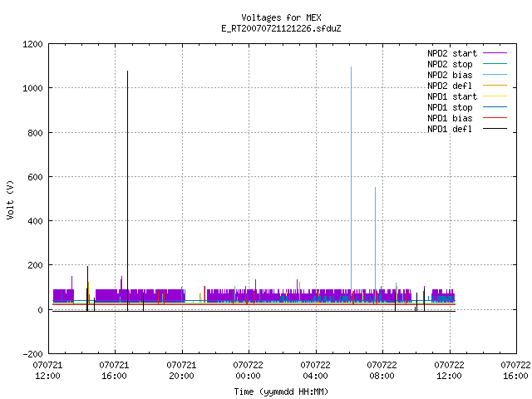Screen dimensions: 532x399
Task: Click the purple NPD2 start legend line
Action: click(x=495, y=53)
